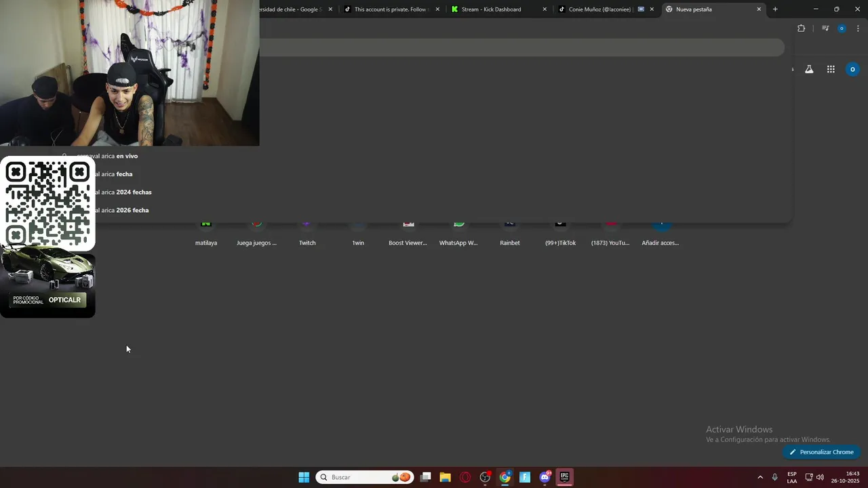
Task: Click the Google account avatar on page
Action: [852, 69]
